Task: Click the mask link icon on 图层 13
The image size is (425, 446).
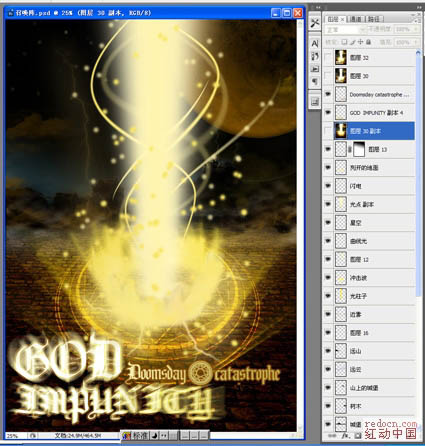Action: (x=350, y=150)
